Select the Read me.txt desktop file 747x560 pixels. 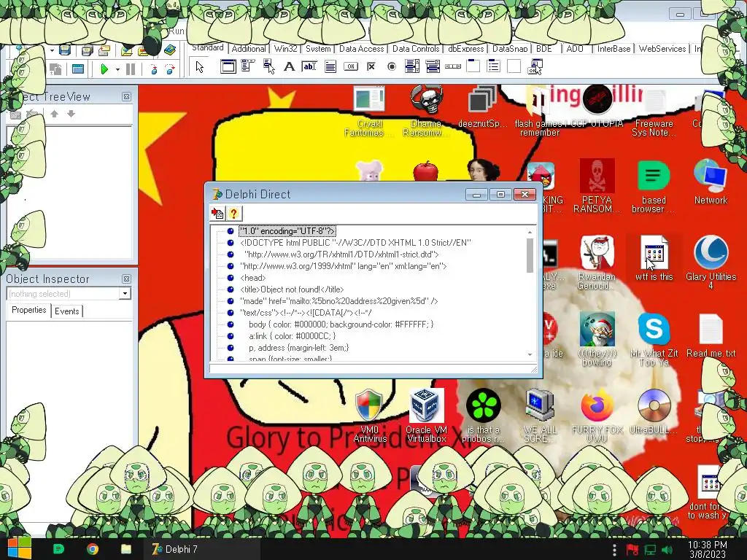tap(711, 336)
